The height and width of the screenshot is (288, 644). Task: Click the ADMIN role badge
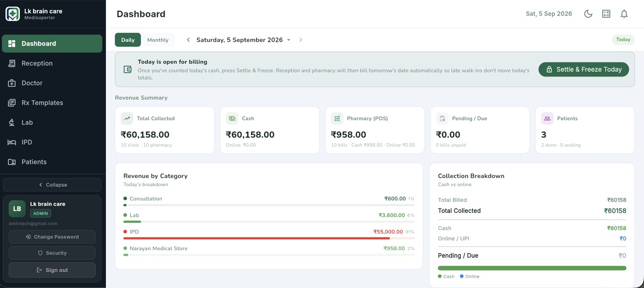(40, 213)
